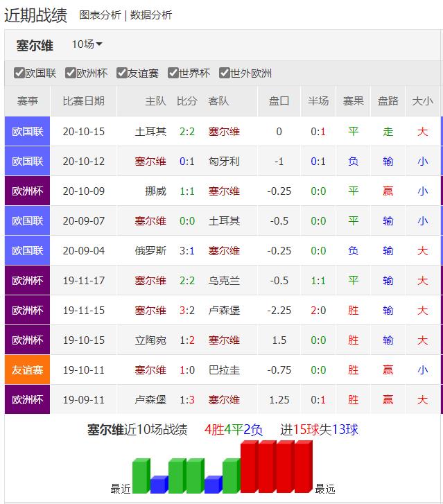443x504 pixels.
Task: Click the 2:2 score on 20-10-15
Action: coord(187,132)
